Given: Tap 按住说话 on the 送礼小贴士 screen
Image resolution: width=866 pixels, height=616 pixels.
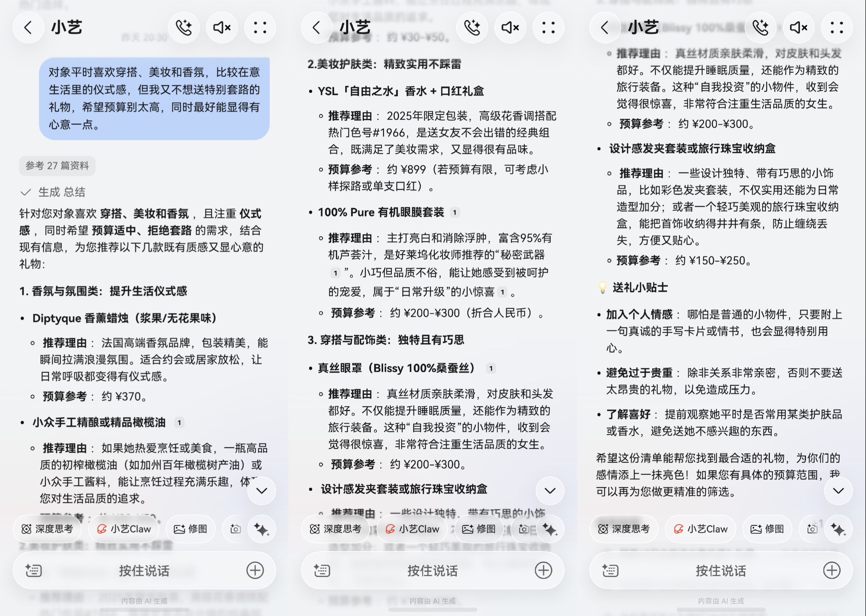Looking at the screenshot, I should 721,571.
